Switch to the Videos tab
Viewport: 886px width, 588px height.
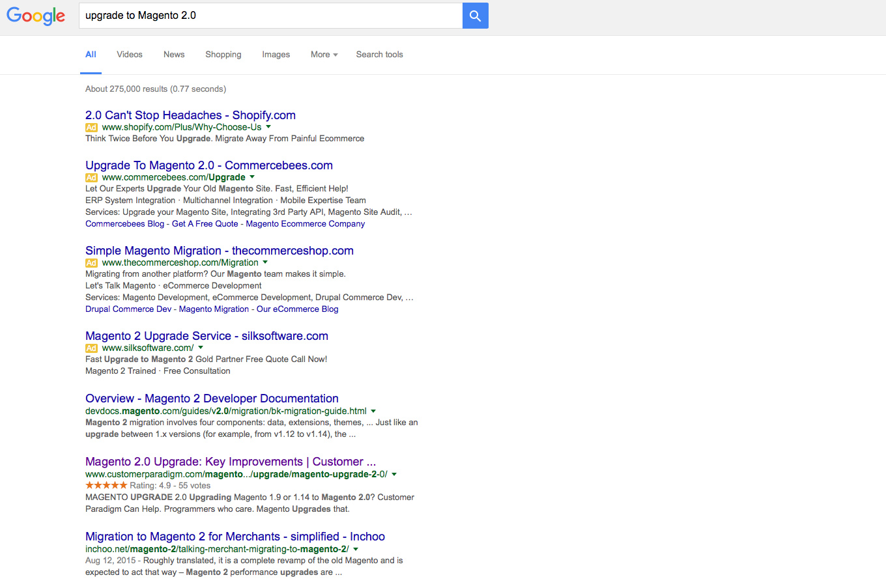pyautogui.click(x=130, y=55)
